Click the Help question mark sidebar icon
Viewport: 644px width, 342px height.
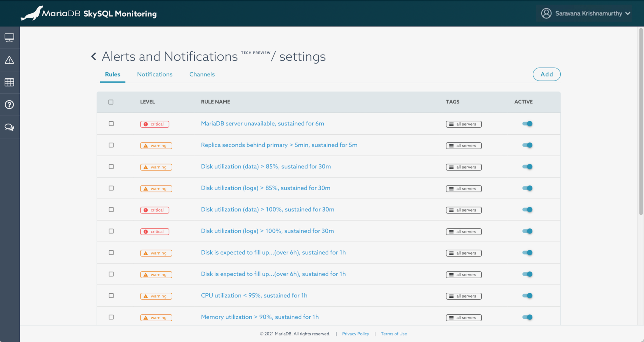point(9,105)
